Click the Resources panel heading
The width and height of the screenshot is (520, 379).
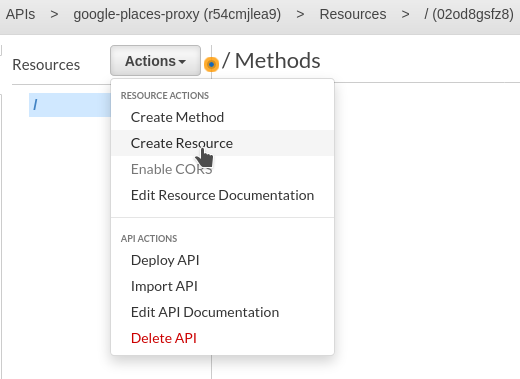coord(46,65)
